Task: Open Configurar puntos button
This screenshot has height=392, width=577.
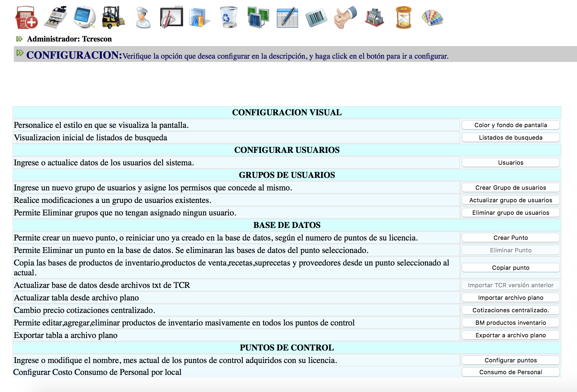Action: [510, 360]
